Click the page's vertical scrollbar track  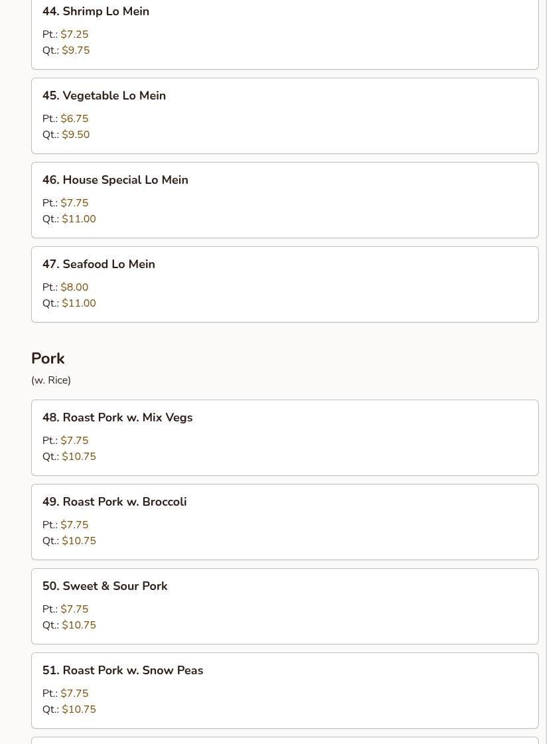coord(553,372)
